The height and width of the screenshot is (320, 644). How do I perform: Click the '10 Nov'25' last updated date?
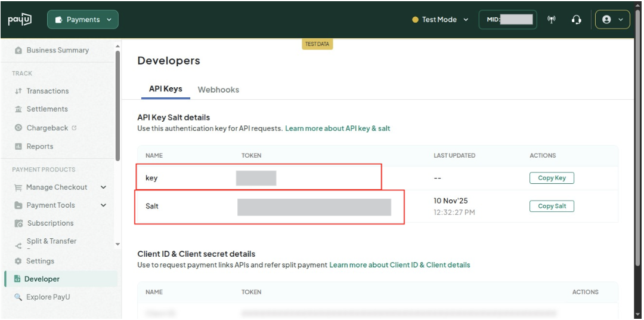(451, 201)
